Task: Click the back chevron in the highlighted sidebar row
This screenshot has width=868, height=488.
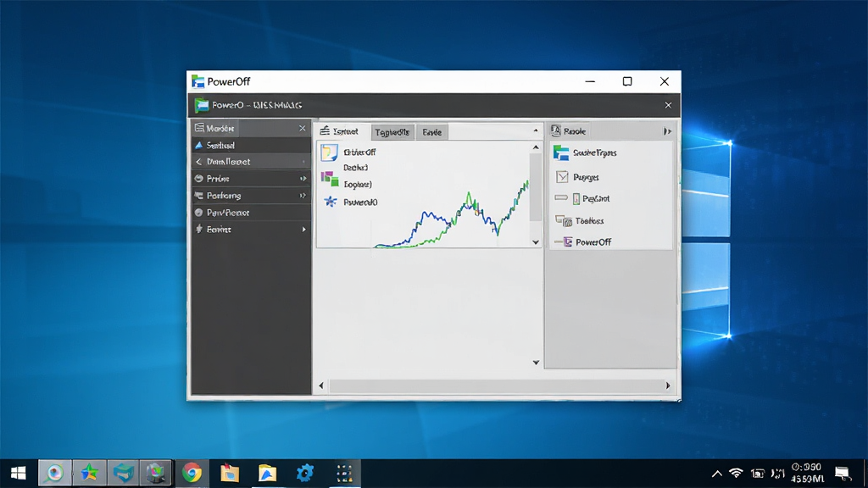Action: [x=198, y=162]
